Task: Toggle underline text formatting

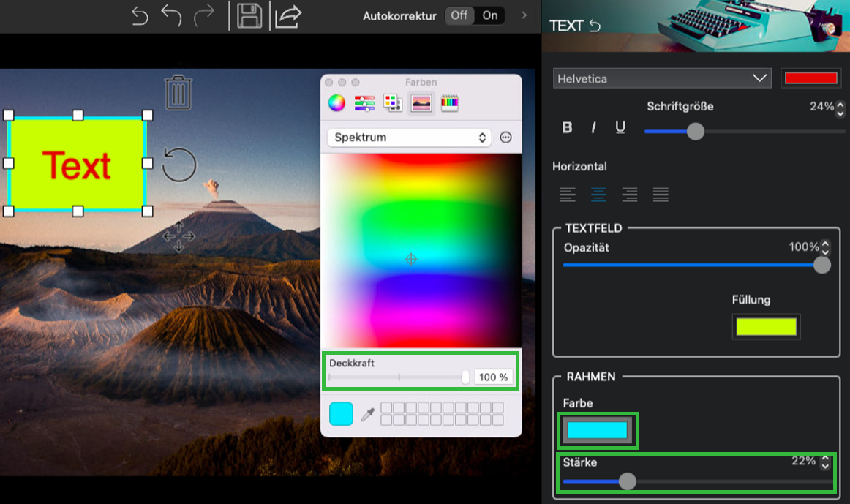Action: click(620, 128)
